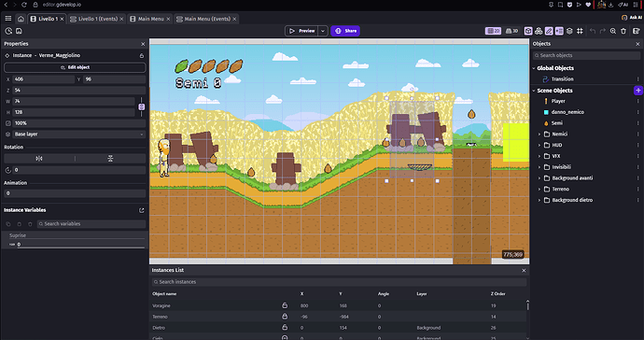The height and width of the screenshot is (340, 644).
Task: Expand the Terreno folder
Action: (539, 189)
